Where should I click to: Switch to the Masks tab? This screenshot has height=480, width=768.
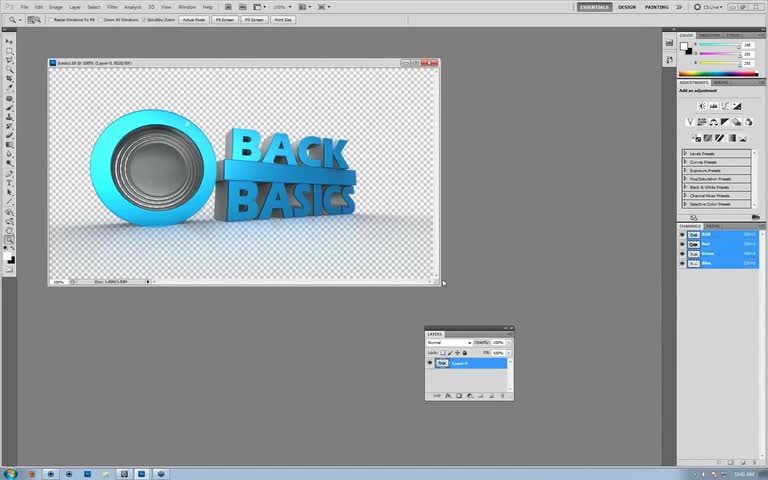tap(720, 82)
